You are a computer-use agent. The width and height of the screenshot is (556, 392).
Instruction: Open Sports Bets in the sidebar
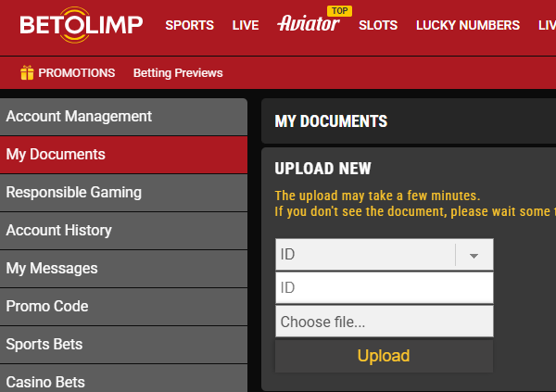(123, 345)
